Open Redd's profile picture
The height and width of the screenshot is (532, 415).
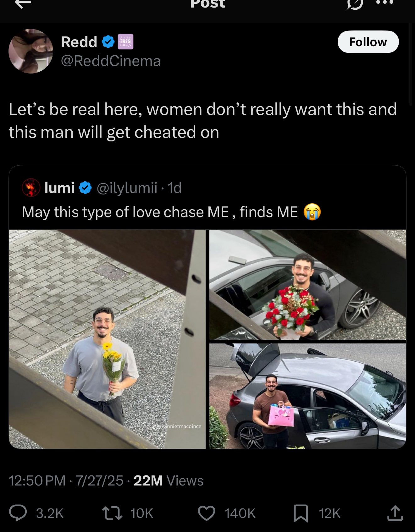[x=31, y=51]
